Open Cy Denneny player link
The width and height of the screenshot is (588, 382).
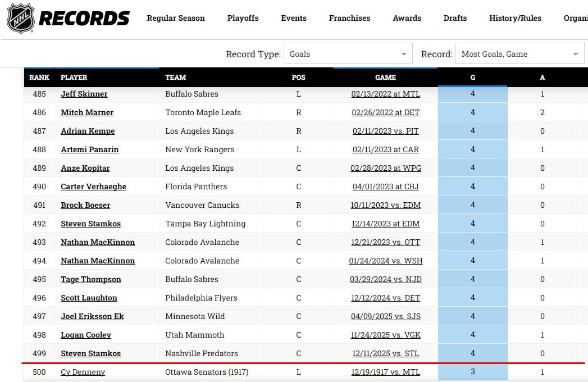(83, 372)
